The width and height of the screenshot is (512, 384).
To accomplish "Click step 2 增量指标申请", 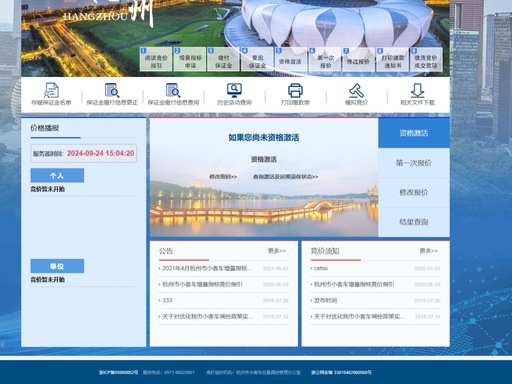I will pyautogui.click(x=190, y=59).
